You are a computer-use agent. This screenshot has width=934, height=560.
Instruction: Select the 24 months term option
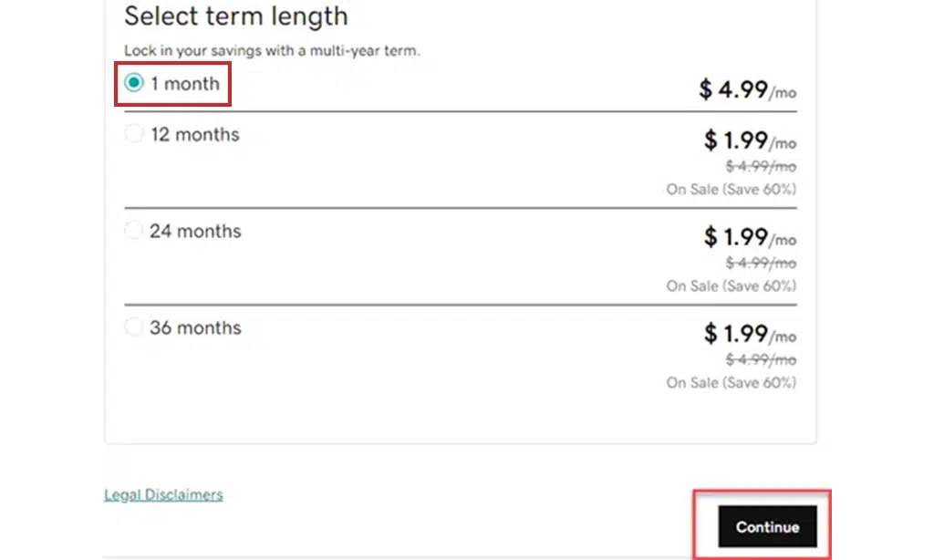pos(134,230)
